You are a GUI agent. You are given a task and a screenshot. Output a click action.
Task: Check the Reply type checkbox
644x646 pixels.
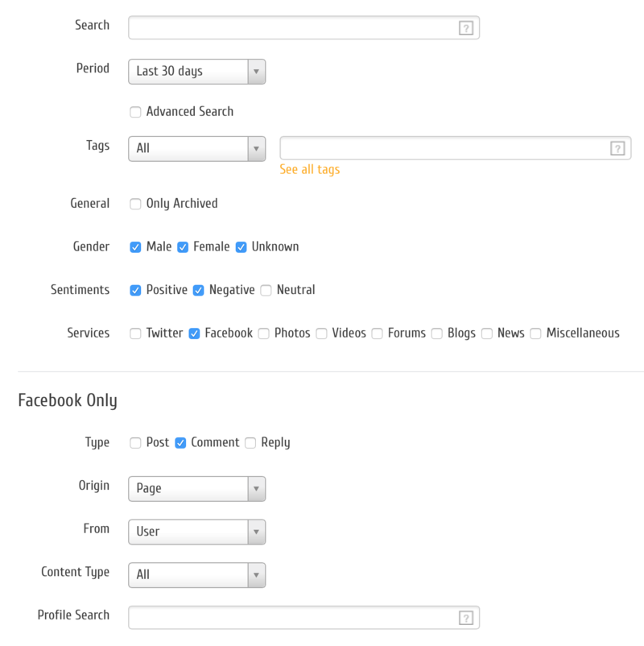(x=250, y=443)
